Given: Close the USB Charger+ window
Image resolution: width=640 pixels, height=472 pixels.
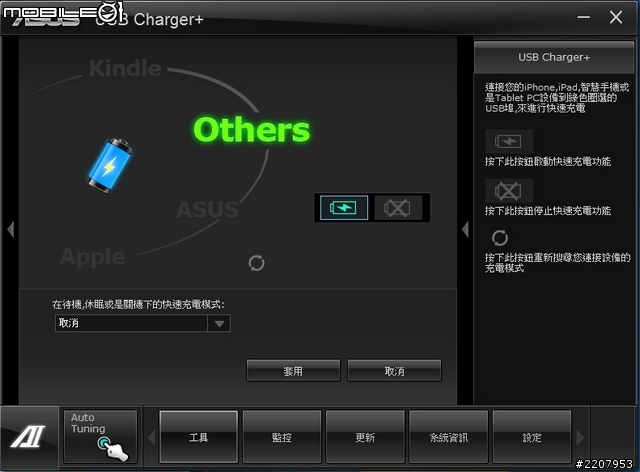Looking at the screenshot, I should (x=616, y=17).
